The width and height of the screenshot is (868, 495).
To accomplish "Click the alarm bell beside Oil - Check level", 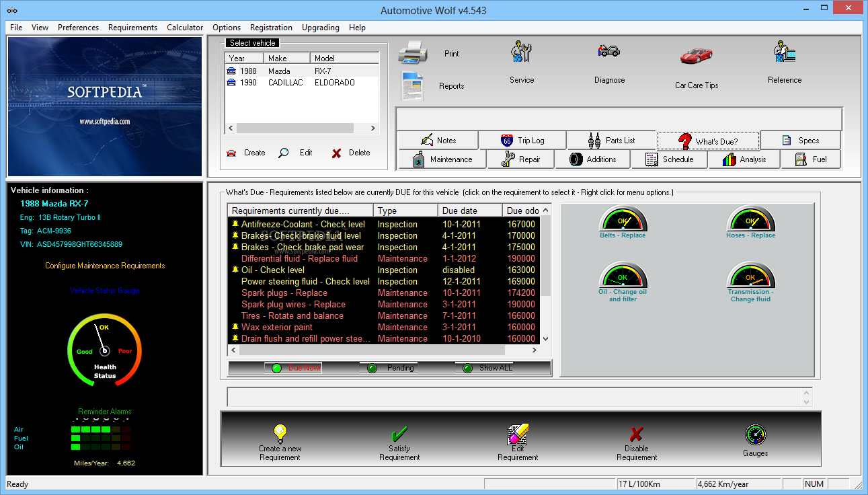I will click(235, 270).
